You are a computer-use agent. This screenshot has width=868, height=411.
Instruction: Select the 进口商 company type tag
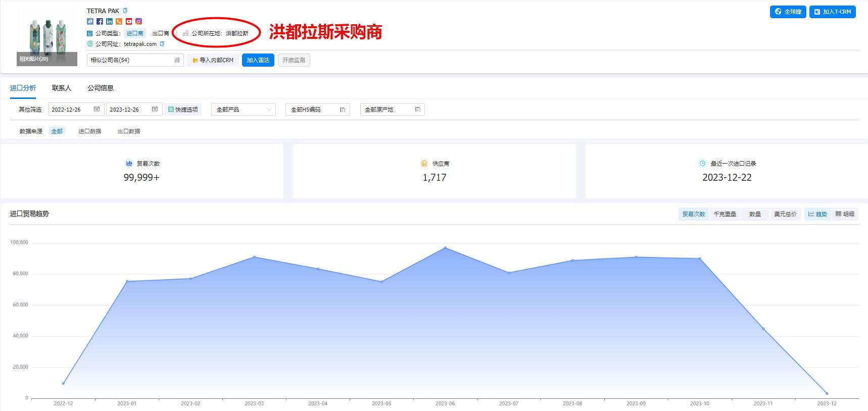point(135,33)
